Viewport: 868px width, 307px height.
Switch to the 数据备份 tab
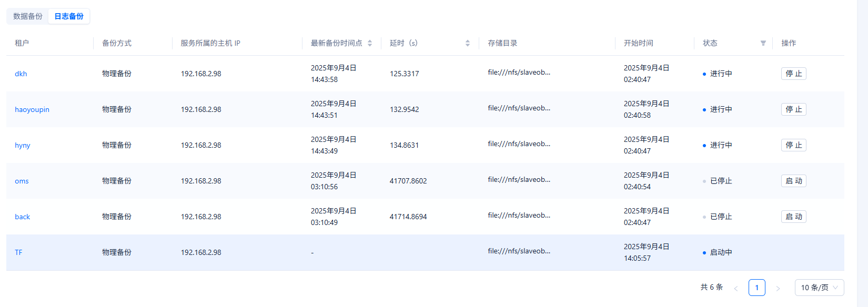[28, 16]
